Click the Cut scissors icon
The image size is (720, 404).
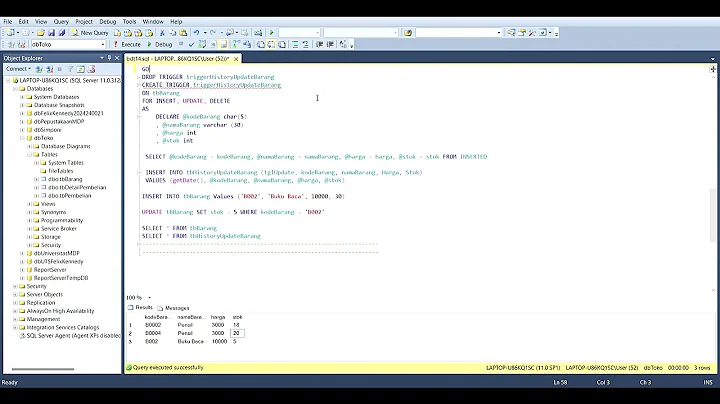[162, 33]
